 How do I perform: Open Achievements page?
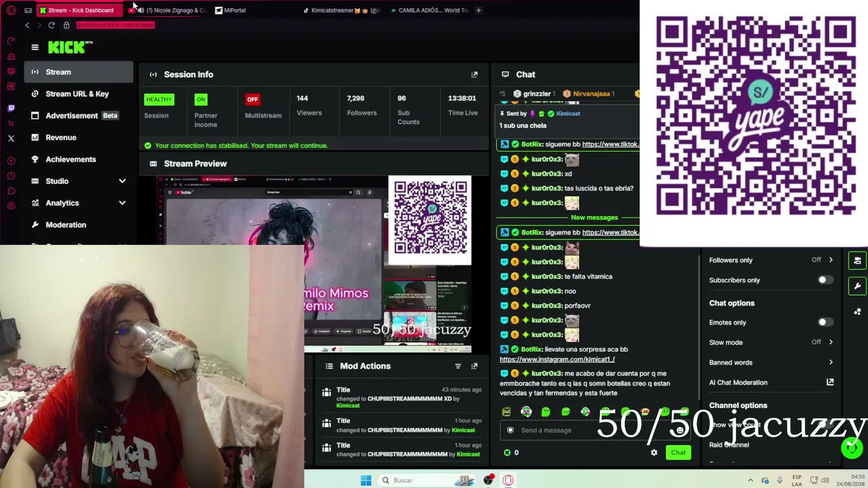[x=79, y=159]
